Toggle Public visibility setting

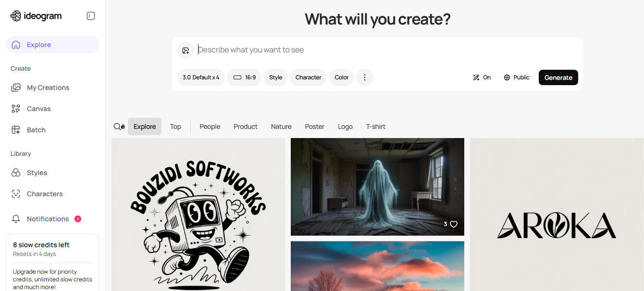[517, 77]
